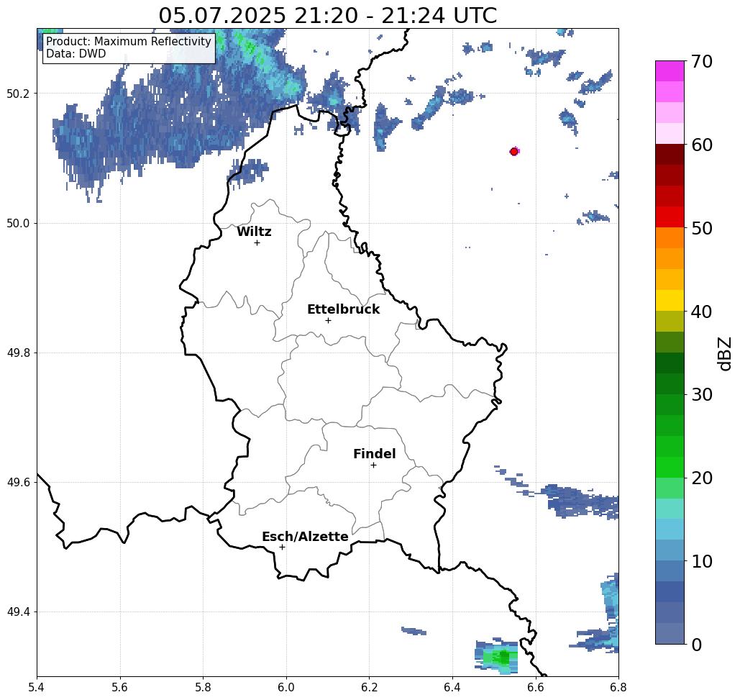
Task: Click the 'Data: DWD' label
Action: (x=76, y=54)
